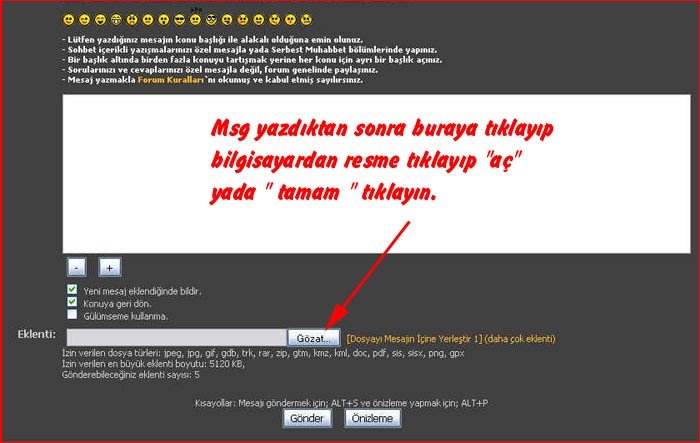This screenshot has width=700, height=443.
Task: Insert the last smiley in the emoticon row
Action: [306, 19]
